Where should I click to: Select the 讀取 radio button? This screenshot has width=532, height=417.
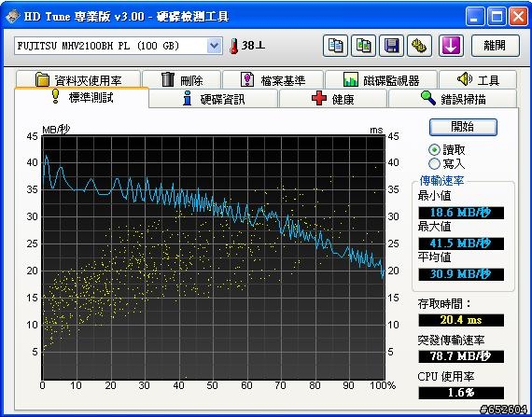[434, 149]
